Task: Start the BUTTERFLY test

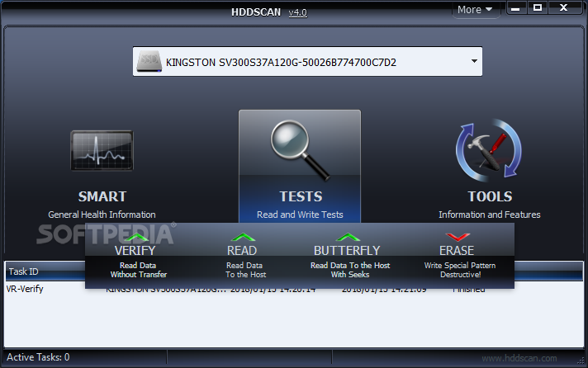Action: coord(347,250)
